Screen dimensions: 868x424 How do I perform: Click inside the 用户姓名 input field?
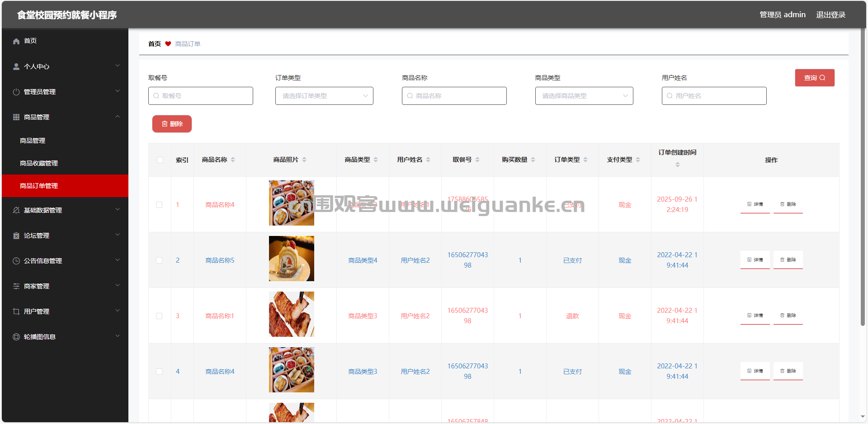[x=714, y=96]
